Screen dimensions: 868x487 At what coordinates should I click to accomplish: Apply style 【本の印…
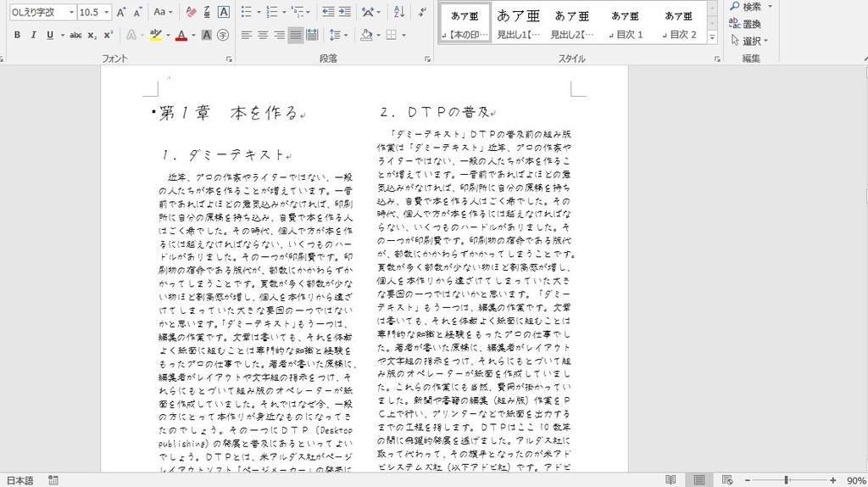pyautogui.click(x=465, y=22)
